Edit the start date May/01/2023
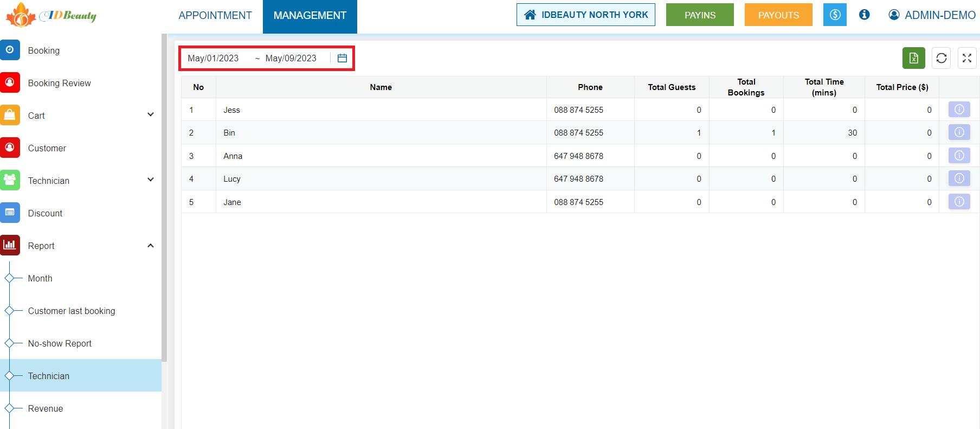980x429 pixels. pos(213,58)
